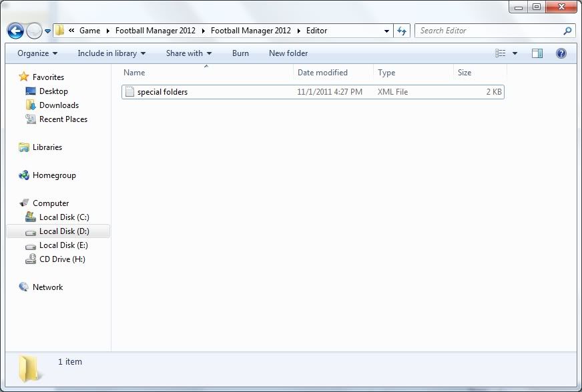Click Burn in the toolbar
Screen dimensions: 582x392
(240, 53)
